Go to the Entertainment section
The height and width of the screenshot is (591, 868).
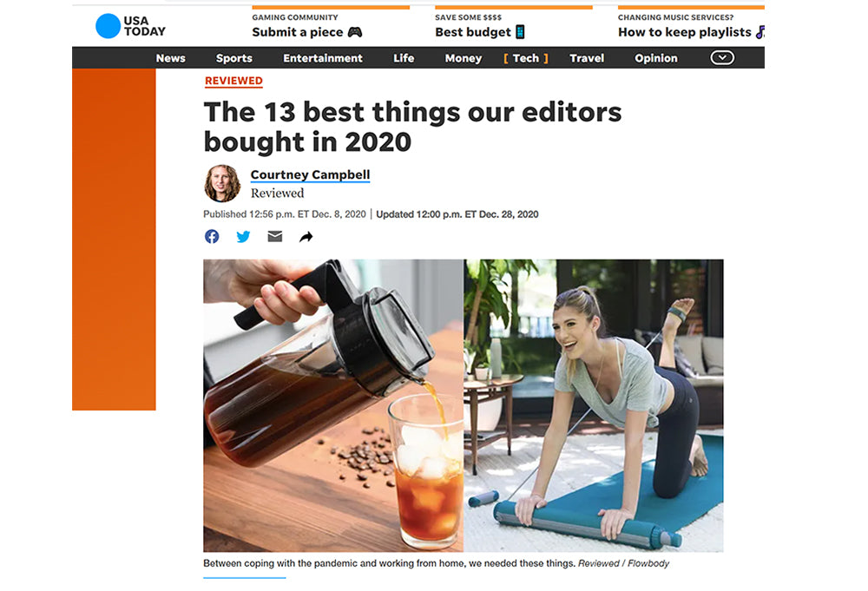[x=323, y=58]
